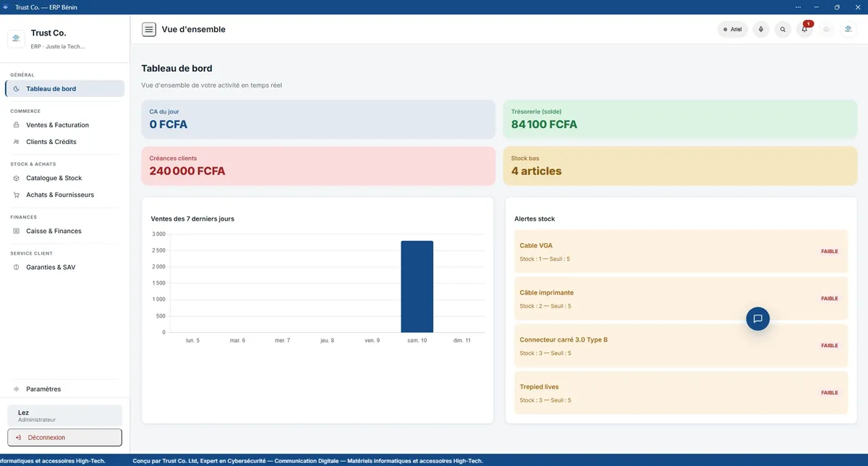Click the 240 000 FCFA amount
868x466 pixels.
[187, 171]
